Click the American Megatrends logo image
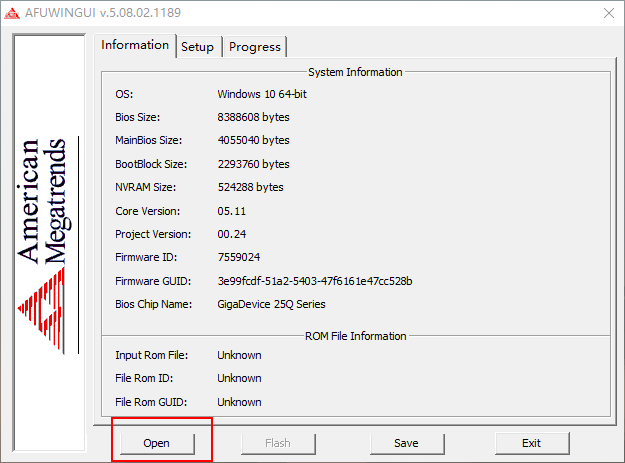The height and width of the screenshot is (463, 625). 49,243
